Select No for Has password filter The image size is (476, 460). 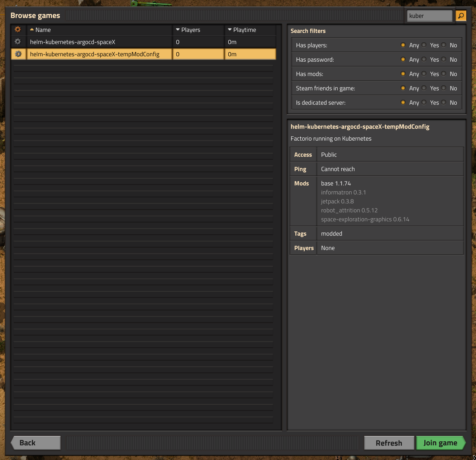point(444,59)
